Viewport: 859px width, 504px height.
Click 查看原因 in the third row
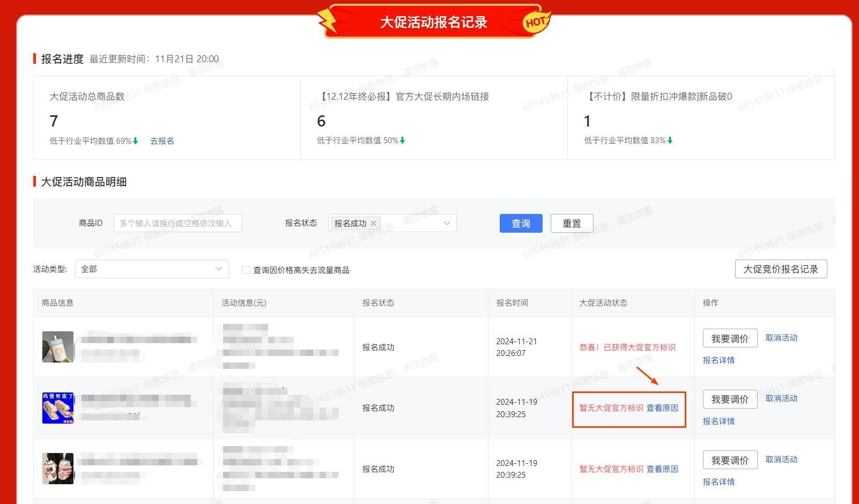(662, 469)
